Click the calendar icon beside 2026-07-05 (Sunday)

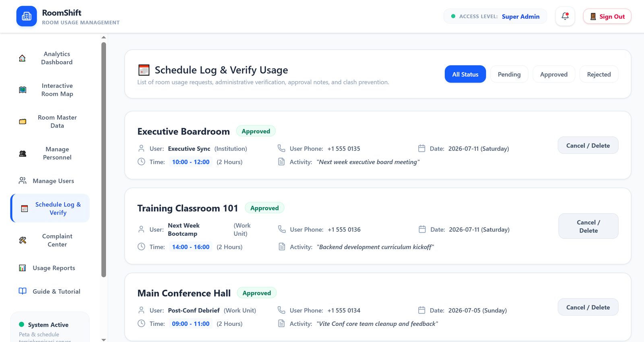(422, 310)
